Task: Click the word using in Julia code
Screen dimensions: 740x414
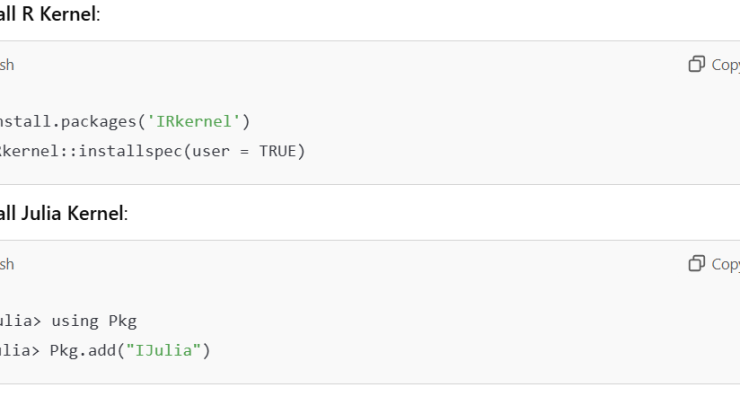Action: pos(75,321)
